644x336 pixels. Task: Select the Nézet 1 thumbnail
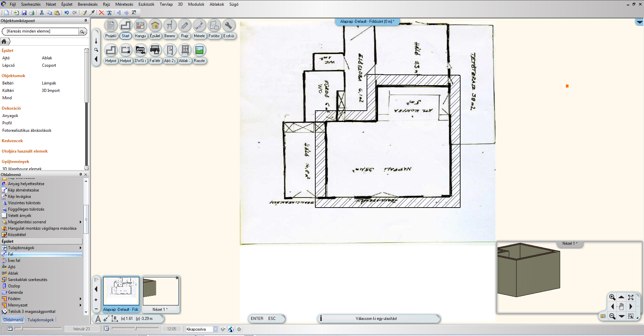(161, 291)
